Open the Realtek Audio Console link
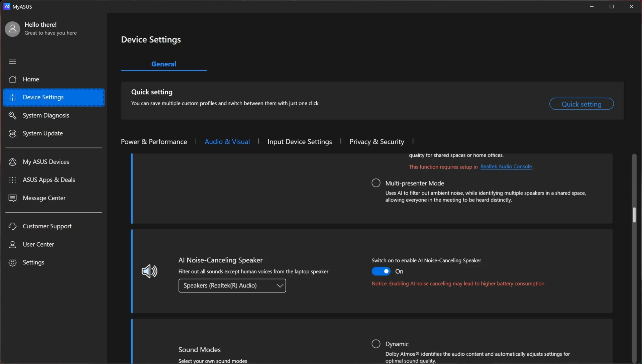 point(506,166)
